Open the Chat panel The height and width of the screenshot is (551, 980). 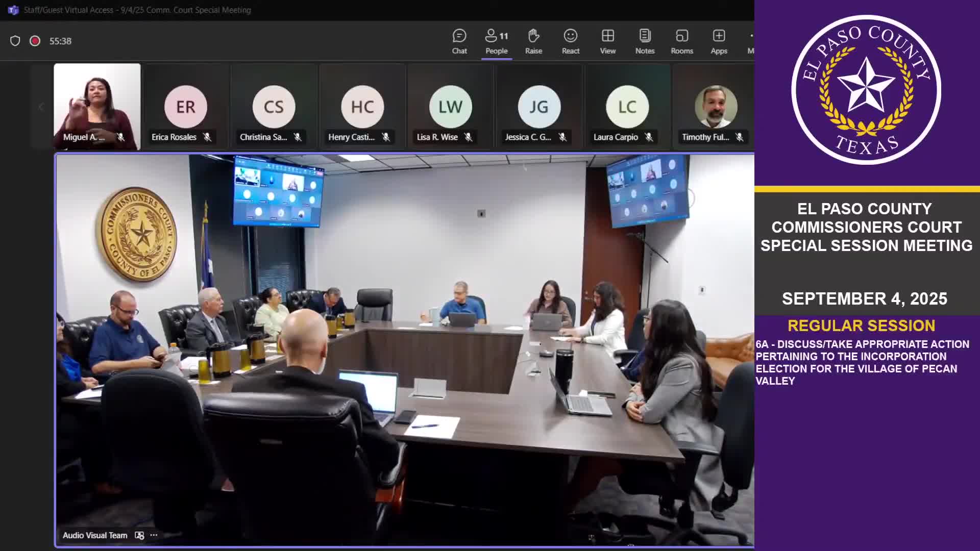459,41
